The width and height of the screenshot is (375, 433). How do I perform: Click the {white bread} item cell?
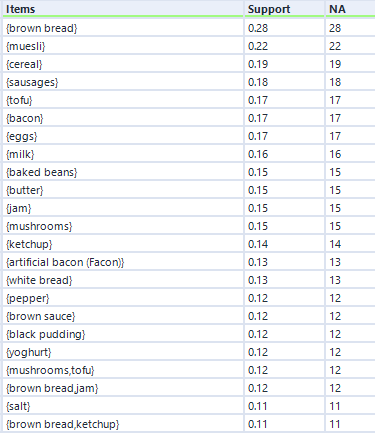(123, 280)
